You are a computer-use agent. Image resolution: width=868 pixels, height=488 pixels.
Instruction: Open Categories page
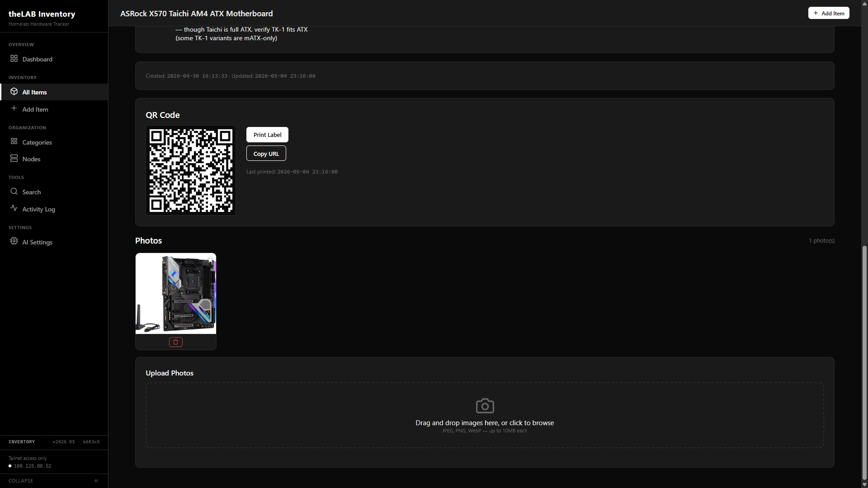tap(54, 142)
